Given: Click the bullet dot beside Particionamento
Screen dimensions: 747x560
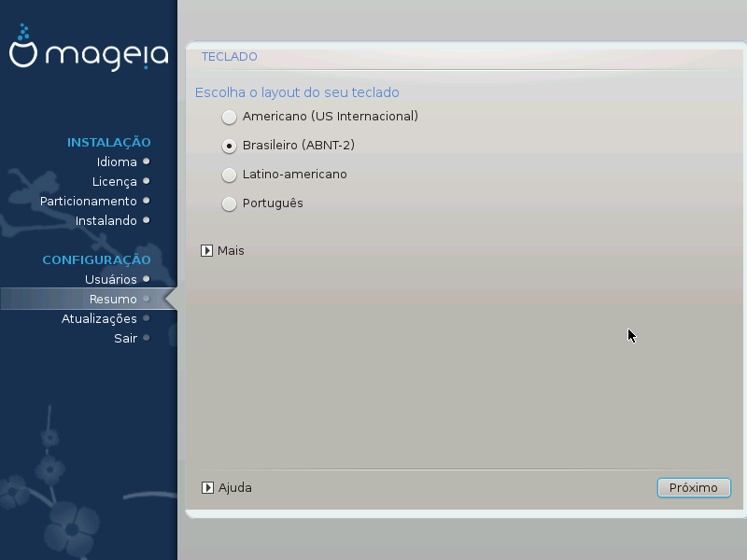Looking at the screenshot, I should click(x=147, y=201).
